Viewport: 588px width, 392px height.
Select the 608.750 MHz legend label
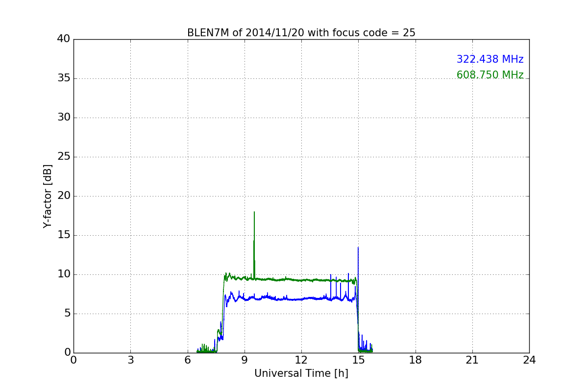coord(490,75)
